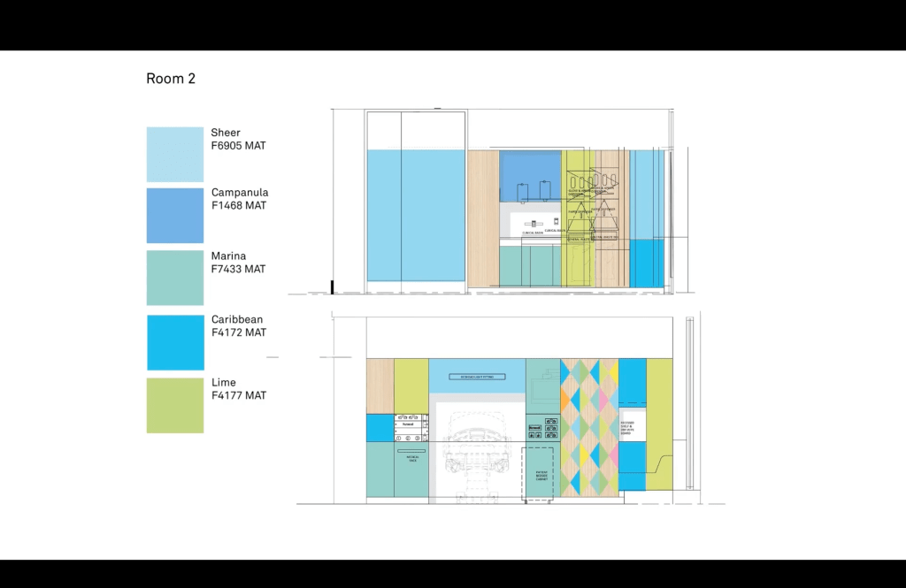Choose the Caribbean bright blue swatch
The width and height of the screenshot is (906, 588).
(x=174, y=341)
